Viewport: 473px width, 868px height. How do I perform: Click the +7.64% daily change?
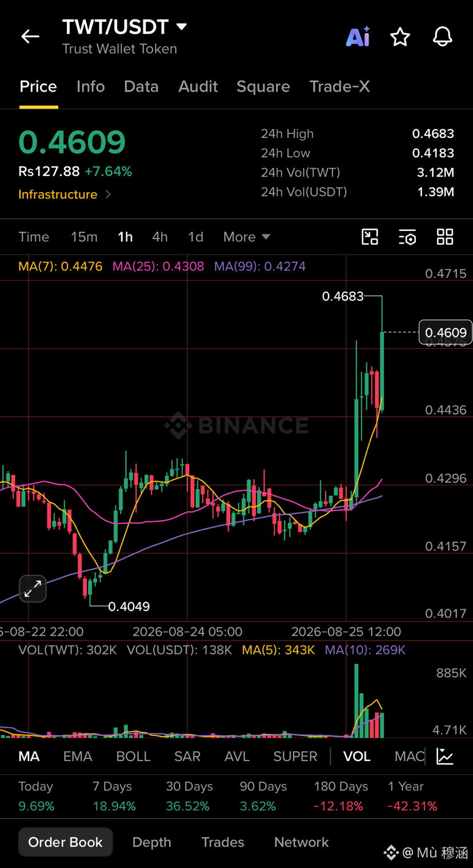pyautogui.click(x=109, y=172)
